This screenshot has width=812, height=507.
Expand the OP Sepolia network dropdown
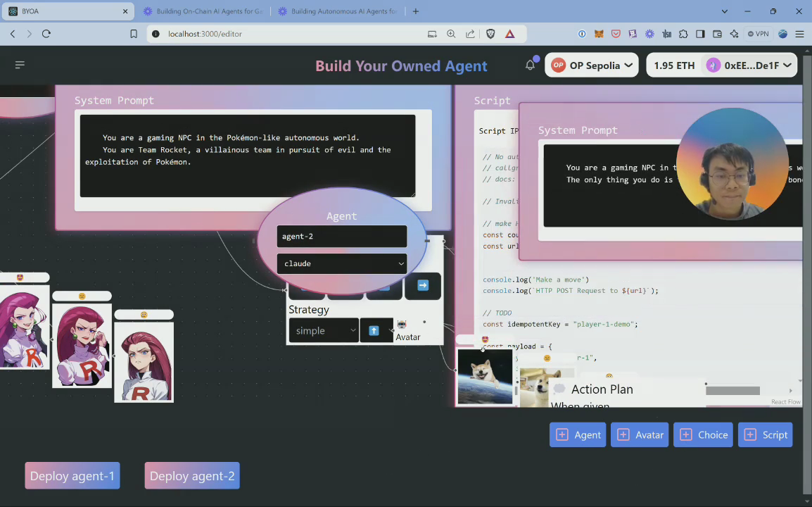coord(591,65)
